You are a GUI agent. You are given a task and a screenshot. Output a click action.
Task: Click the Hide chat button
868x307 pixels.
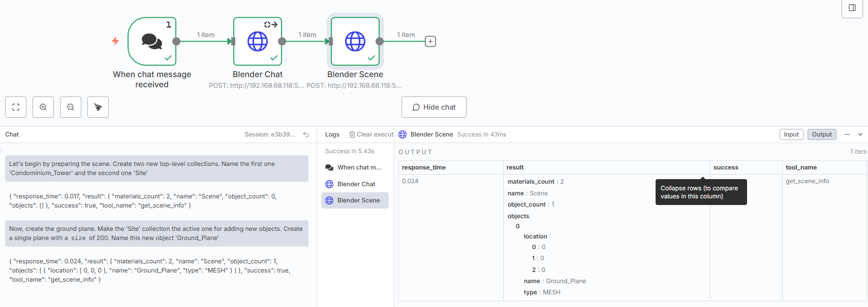[x=434, y=107]
